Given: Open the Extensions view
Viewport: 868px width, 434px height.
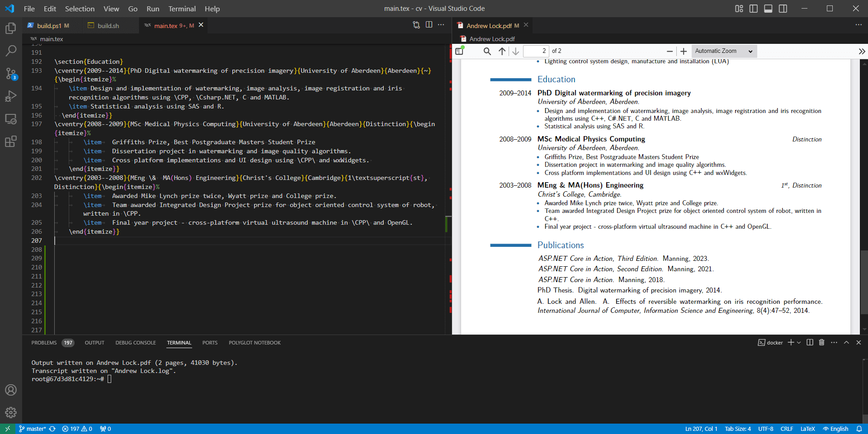Looking at the screenshot, I should [11, 142].
